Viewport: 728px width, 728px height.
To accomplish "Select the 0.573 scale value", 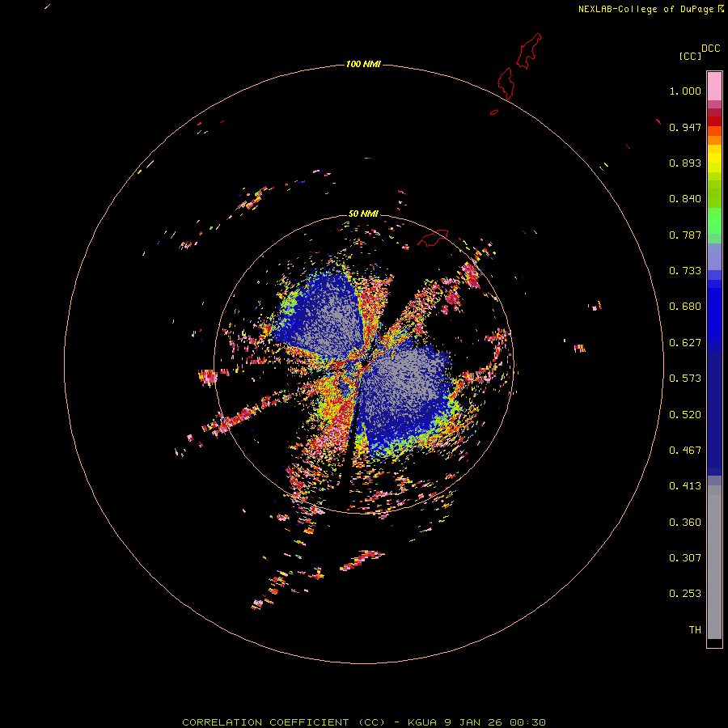I will pyautogui.click(x=685, y=379).
